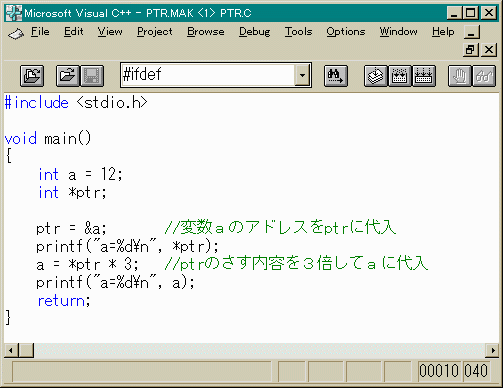The width and height of the screenshot is (503, 388).
Task: Click the 'printf("a=%d¥n", a);' line
Action: pyautogui.click(x=115, y=282)
